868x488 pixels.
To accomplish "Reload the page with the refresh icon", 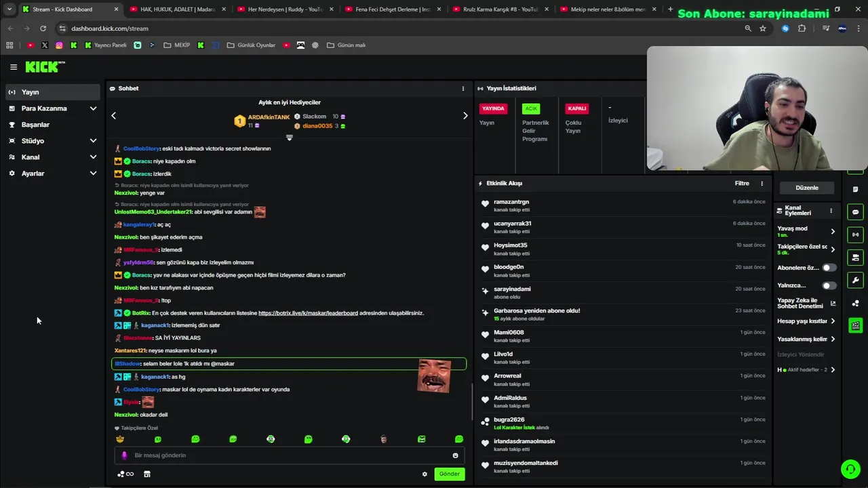I will [43, 28].
